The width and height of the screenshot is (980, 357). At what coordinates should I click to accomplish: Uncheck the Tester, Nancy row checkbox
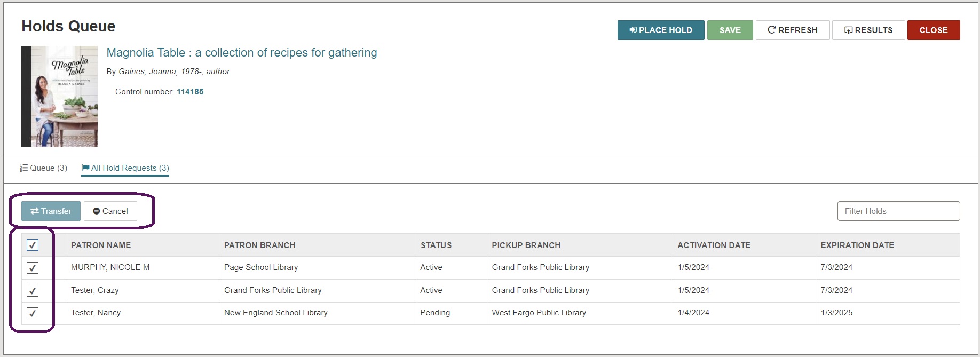tap(33, 313)
